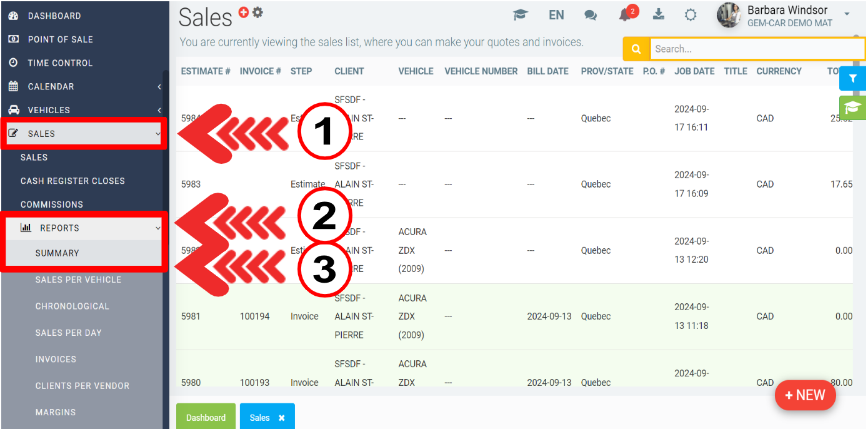
Task: Click into the Search input field
Action: [x=756, y=49]
